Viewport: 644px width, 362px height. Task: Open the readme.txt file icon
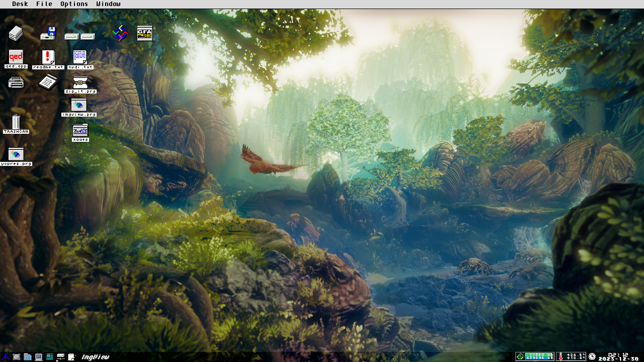pyautogui.click(x=48, y=59)
